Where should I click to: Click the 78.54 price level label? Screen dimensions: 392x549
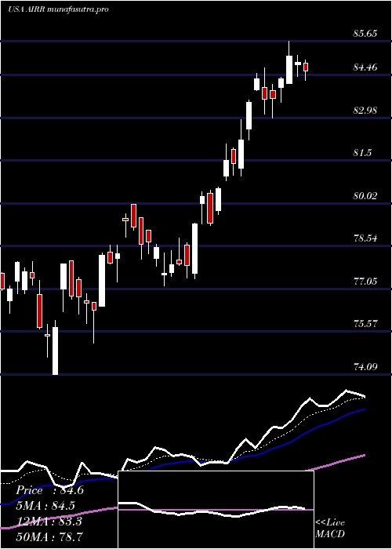click(x=365, y=238)
